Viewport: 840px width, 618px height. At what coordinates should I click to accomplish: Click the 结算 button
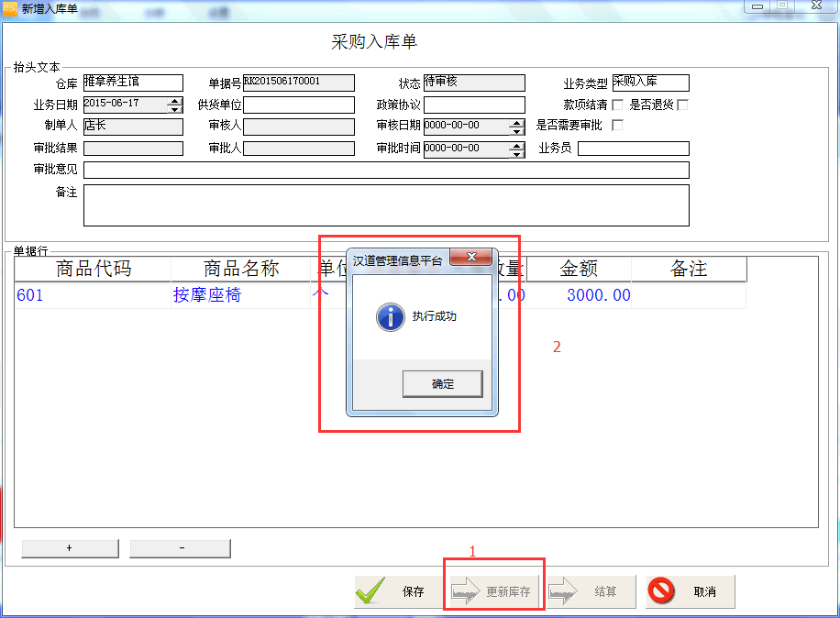[591, 591]
